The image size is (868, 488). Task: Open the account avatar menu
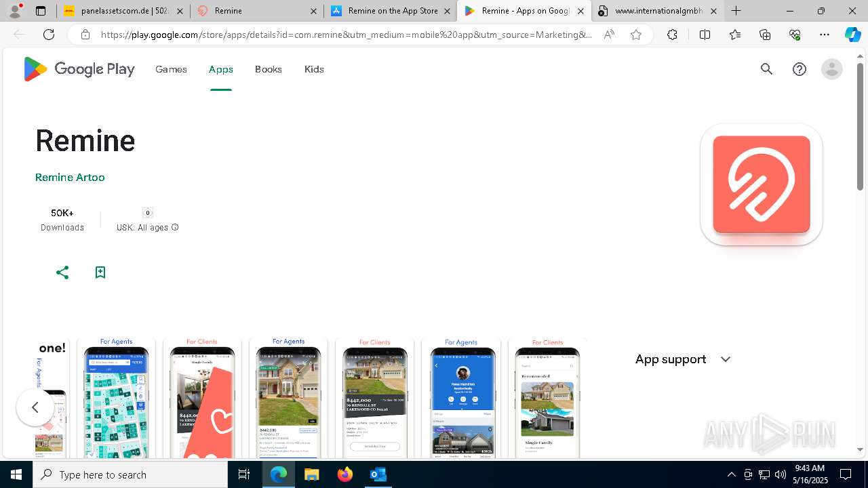(x=831, y=69)
